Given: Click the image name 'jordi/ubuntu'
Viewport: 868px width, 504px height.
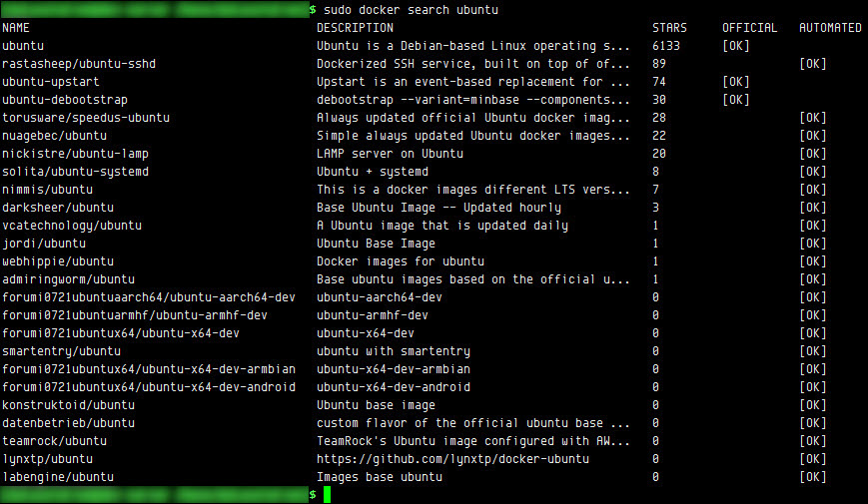Looking at the screenshot, I should click(x=44, y=244).
